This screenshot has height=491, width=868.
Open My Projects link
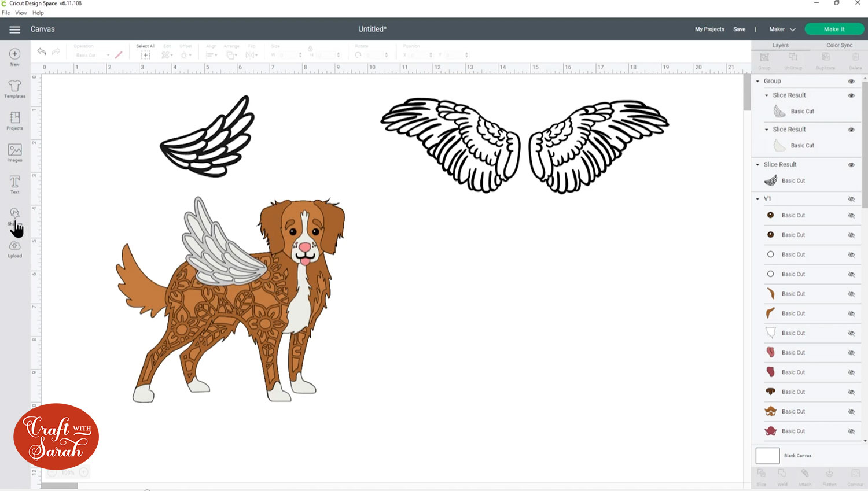[709, 29]
